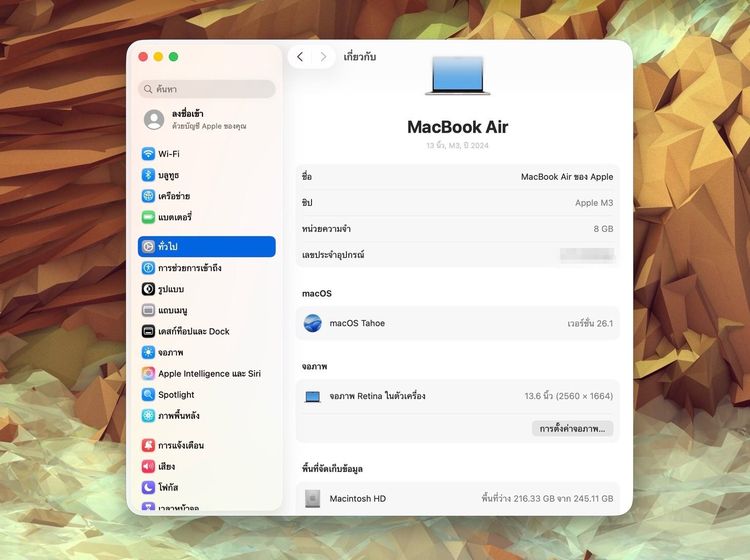Click the ชิป (chip) row label

[x=307, y=203]
